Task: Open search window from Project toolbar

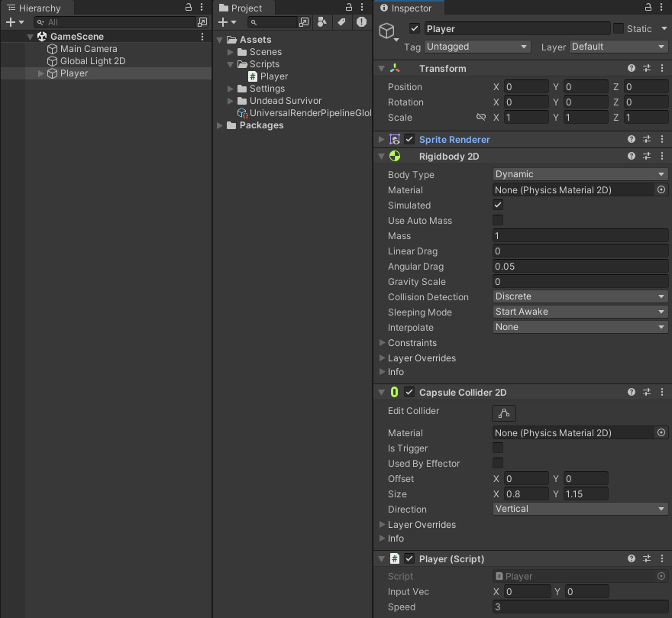Action: pos(304,22)
